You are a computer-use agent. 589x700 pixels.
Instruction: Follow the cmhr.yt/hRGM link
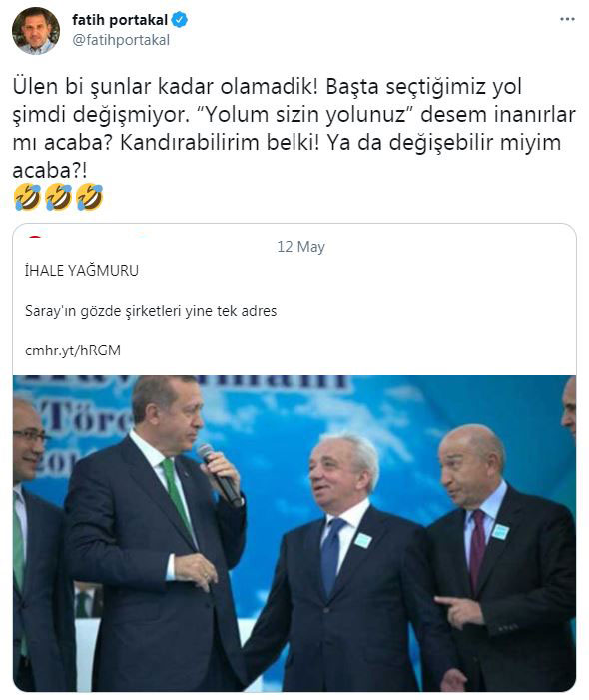point(73,350)
